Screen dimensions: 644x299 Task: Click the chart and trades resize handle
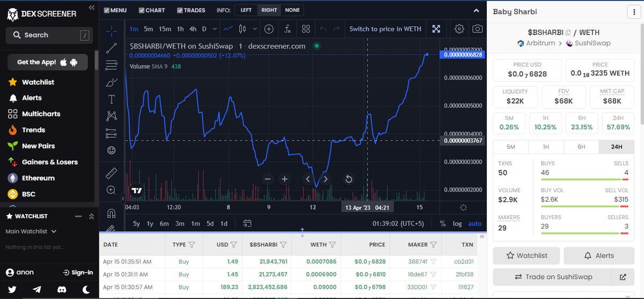pos(302,232)
